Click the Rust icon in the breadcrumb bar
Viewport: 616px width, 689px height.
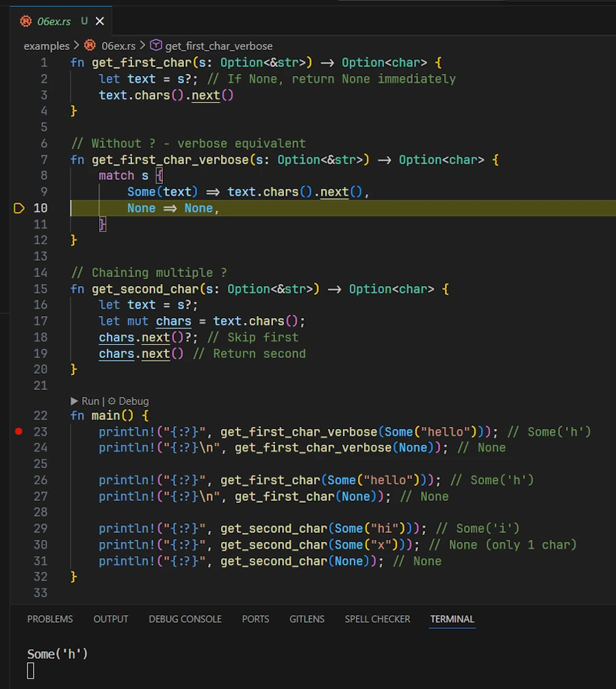(90, 46)
